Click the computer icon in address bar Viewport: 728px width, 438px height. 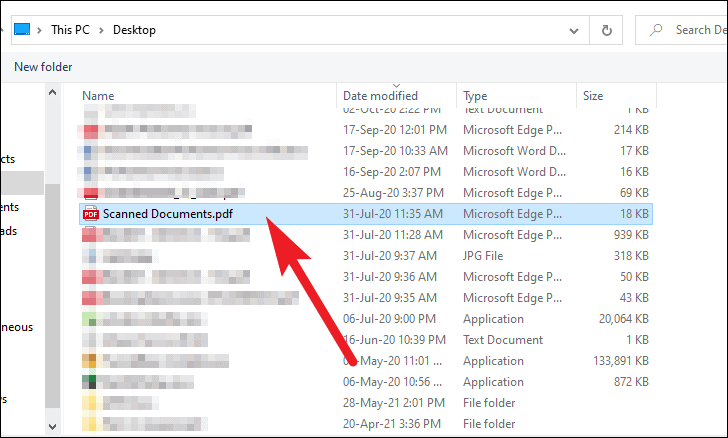tap(22, 29)
